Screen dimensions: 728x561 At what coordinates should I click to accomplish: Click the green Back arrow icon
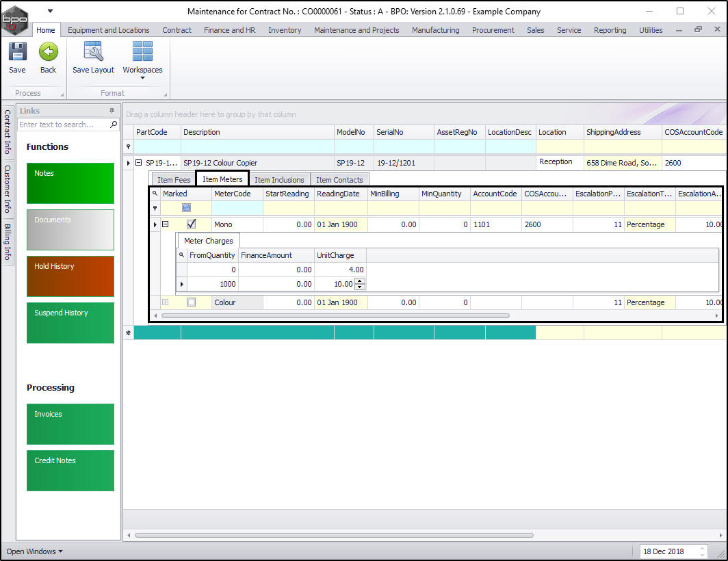pyautogui.click(x=48, y=53)
